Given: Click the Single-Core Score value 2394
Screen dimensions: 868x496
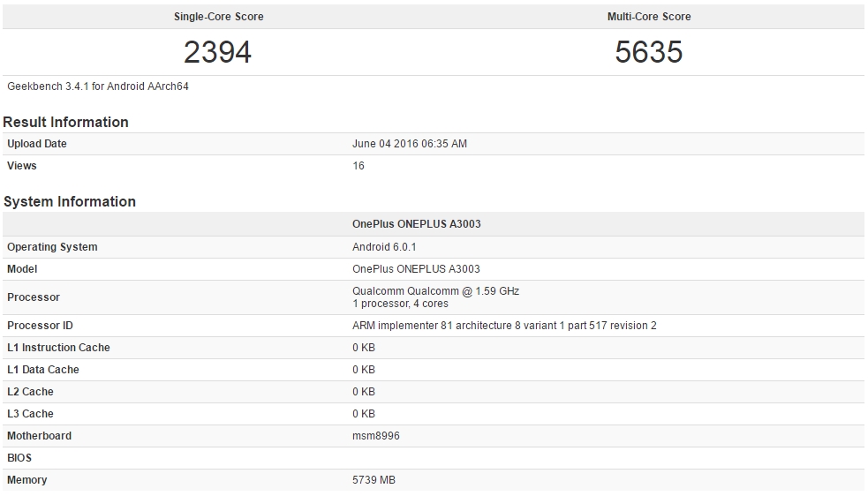Looking at the screenshot, I should [x=217, y=52].
